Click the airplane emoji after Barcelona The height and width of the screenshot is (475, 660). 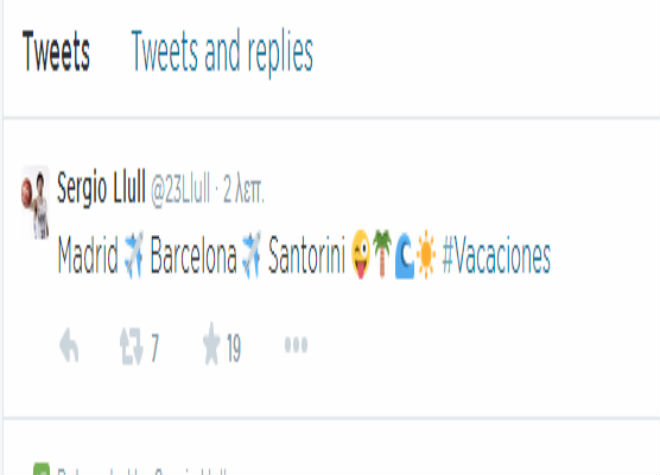(251, 255)
